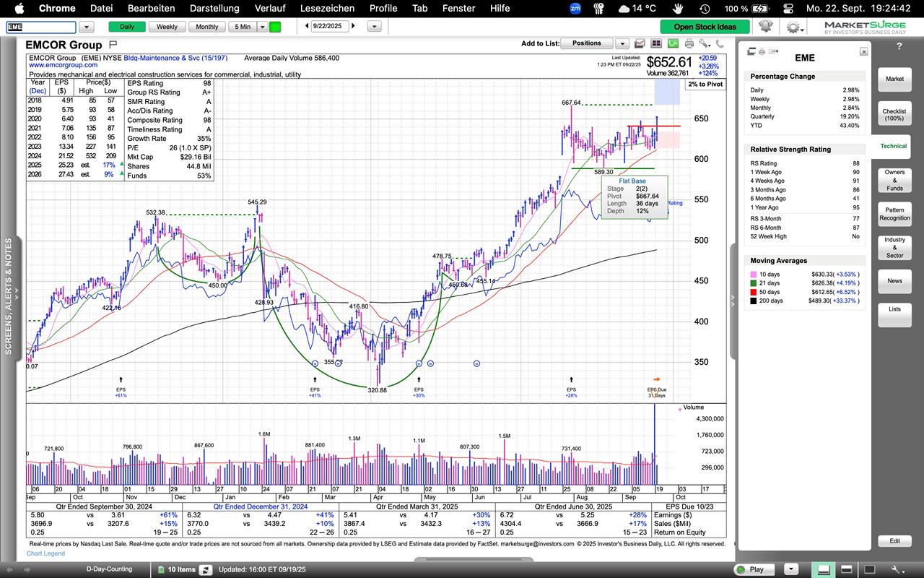Open the Lesezeichen menu in menu bar
Screen dimensions: 924x578
click(x=327, y=8)
